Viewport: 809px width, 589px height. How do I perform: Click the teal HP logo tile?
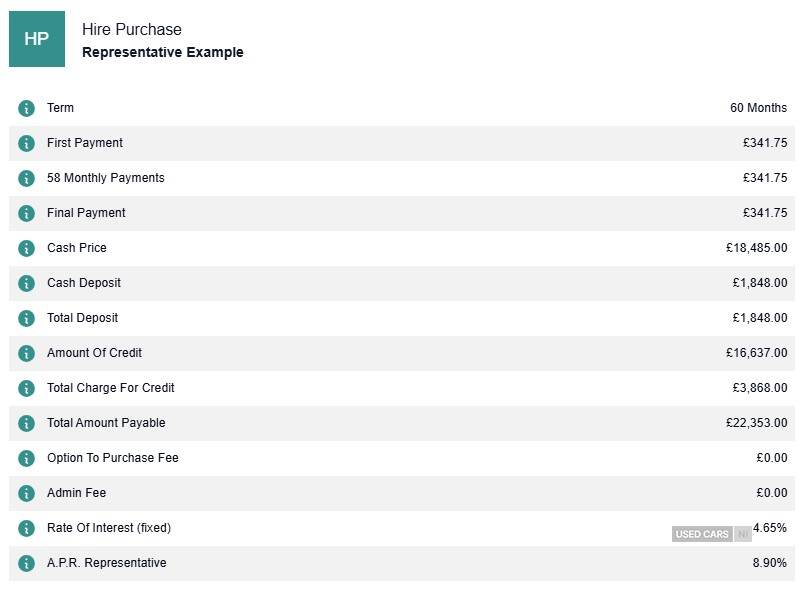pos(37,39)
